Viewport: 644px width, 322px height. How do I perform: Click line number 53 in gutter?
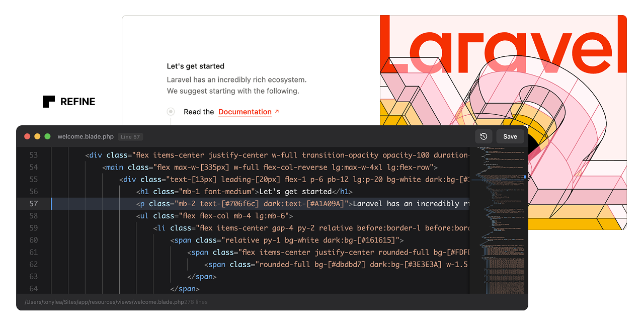click(33, 155)
